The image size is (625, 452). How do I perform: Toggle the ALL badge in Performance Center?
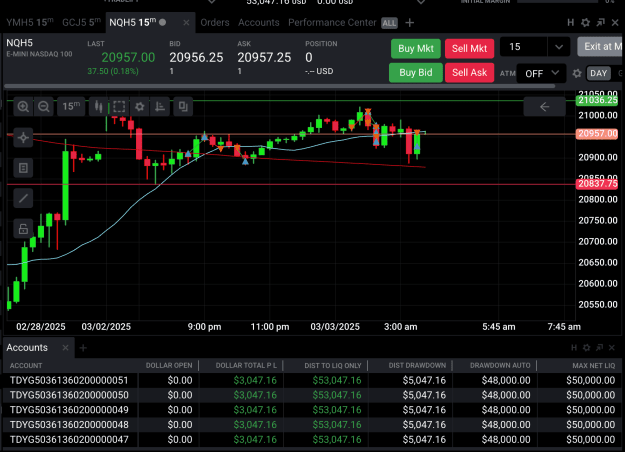[389, 23]
